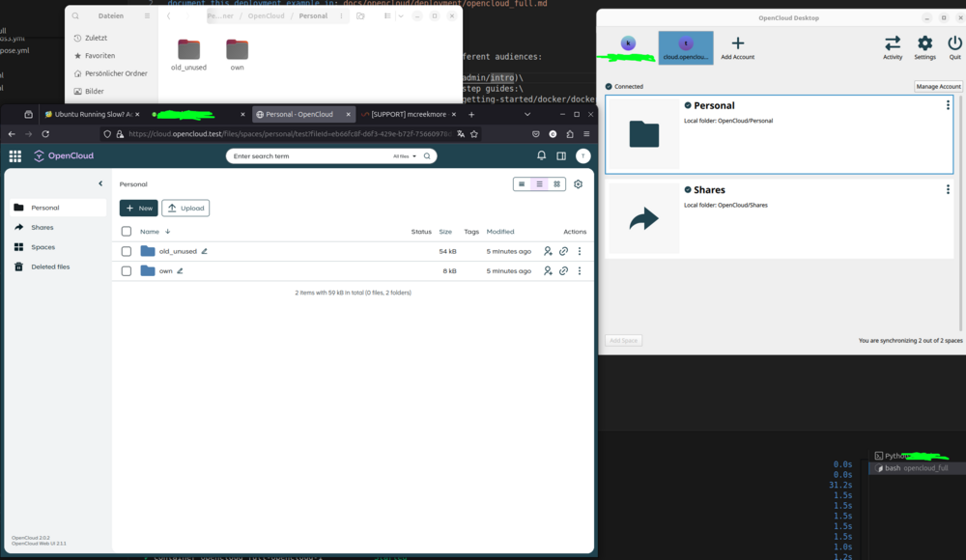This screenshot has height=560, width=966.
Task: Toggle list view in Dateien window
Action: tap(387, 16)
